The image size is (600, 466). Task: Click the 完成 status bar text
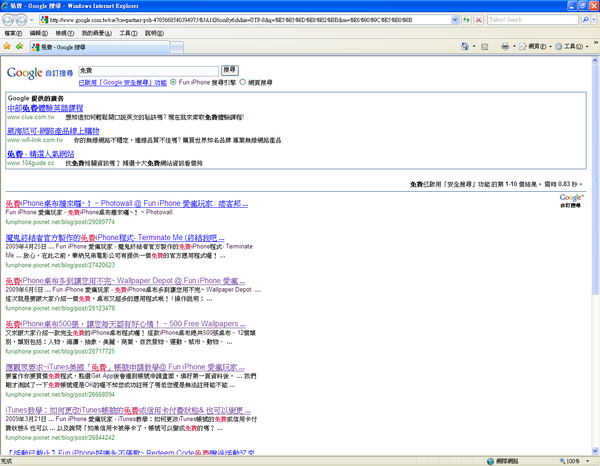[7, 461]
